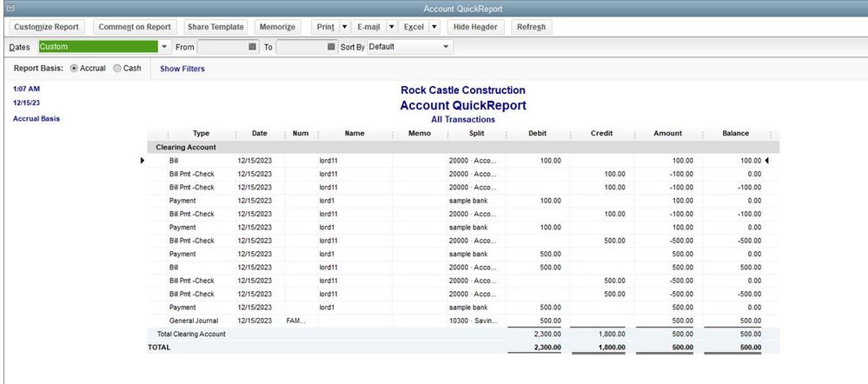Click the 1,800.00 credit in TOTAL row
Image resolution: width=868 pixels, height=384 pixels.
coord(612,348)
